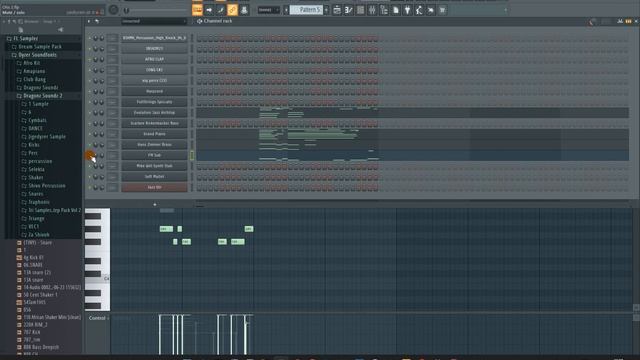The image size is (640, 360).
Task: Open the shopping cart content library icon
Action: pos(442,10)
